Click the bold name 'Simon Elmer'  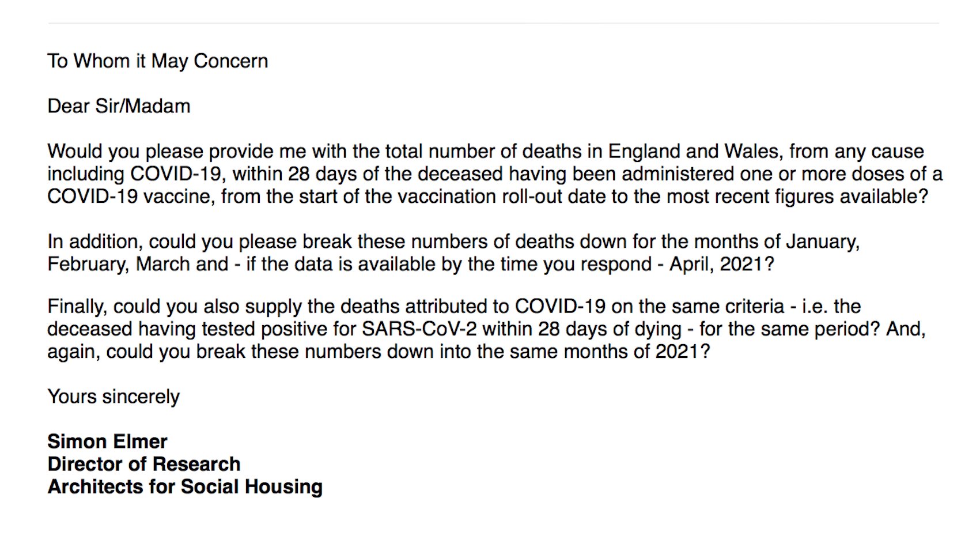[107, 442]
